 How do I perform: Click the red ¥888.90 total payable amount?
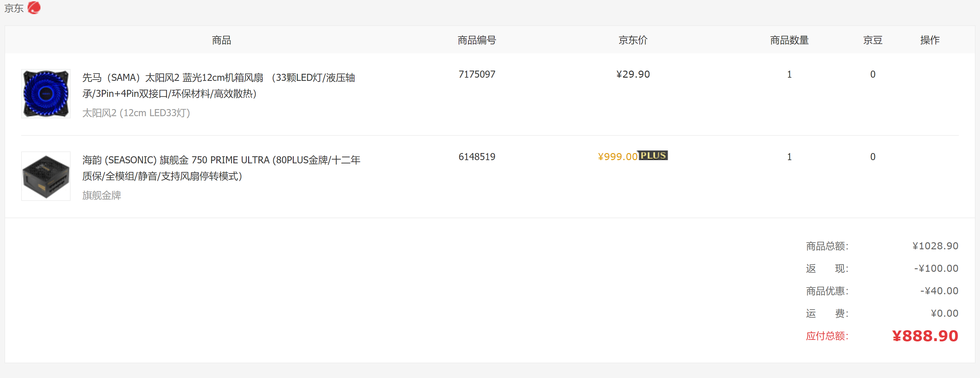click(925, 336)
